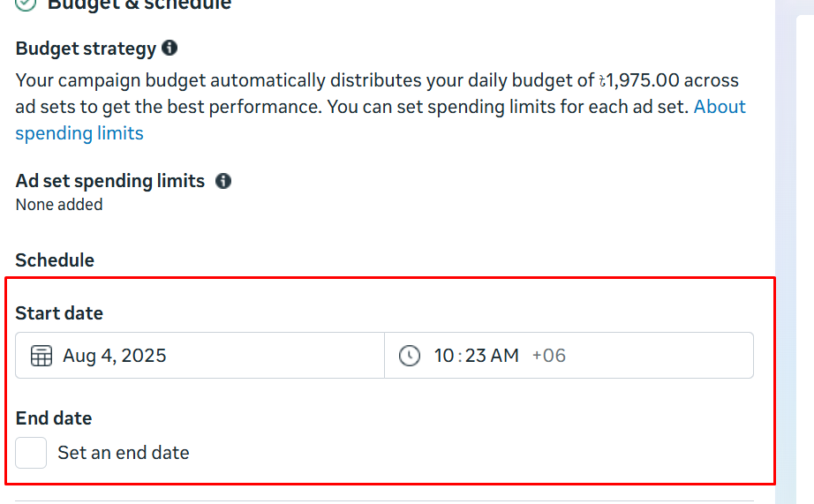The width and height of the screenshot is (814, 504).
Task: Open the About spending limits link
Action: (79, 133)
